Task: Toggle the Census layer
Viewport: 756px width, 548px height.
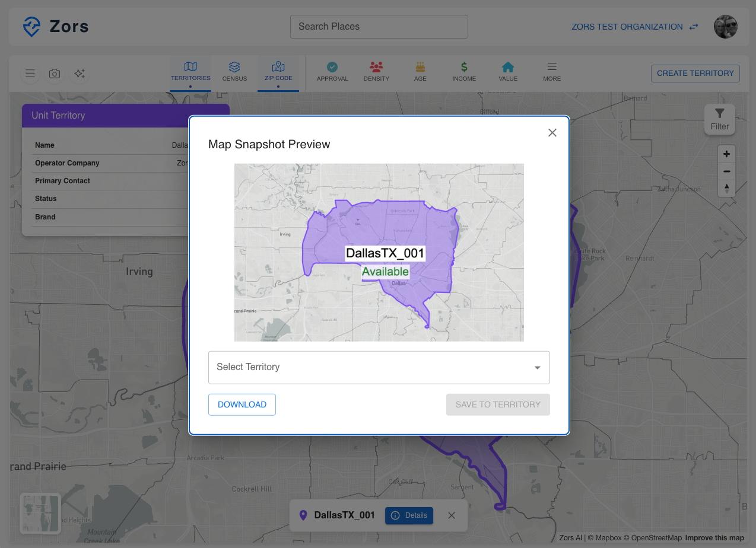Action: pyautogui.click(x=234, y=72)
